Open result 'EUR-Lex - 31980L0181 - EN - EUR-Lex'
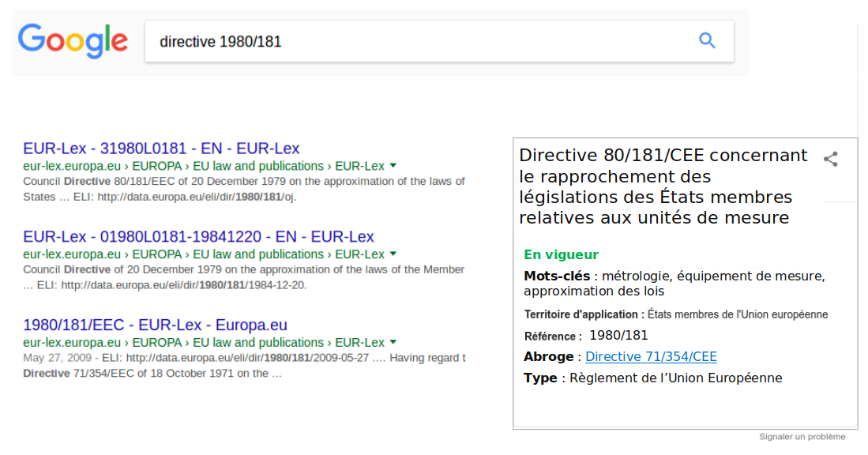The width and height of the screenshot is (868, 455). [161, 149]
